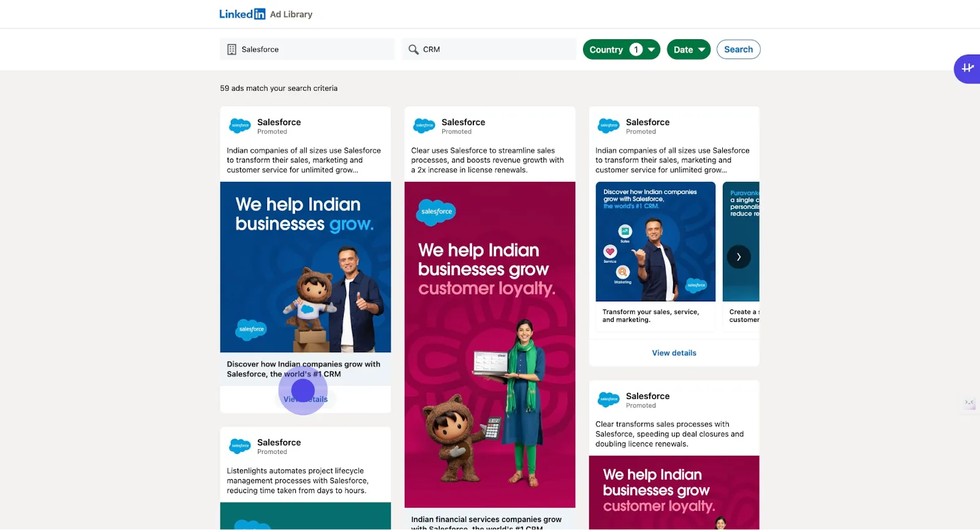The width and height of the screenshot is (980, 530).
Task: Click the 'Clear transforms sales processes' description
Action: (669, 434)
